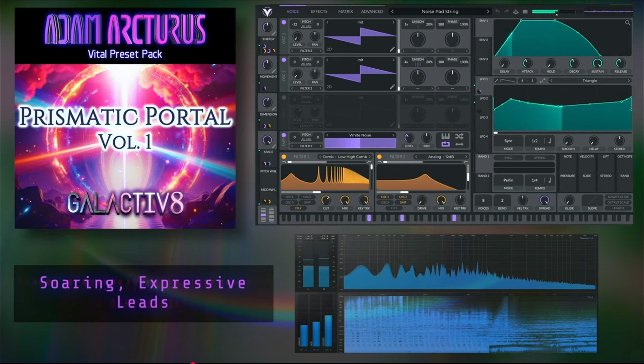Viewport: 644px width, 364px height.
Task: Click the Filter 1 CUT knob
Action: tap(326, 200)
